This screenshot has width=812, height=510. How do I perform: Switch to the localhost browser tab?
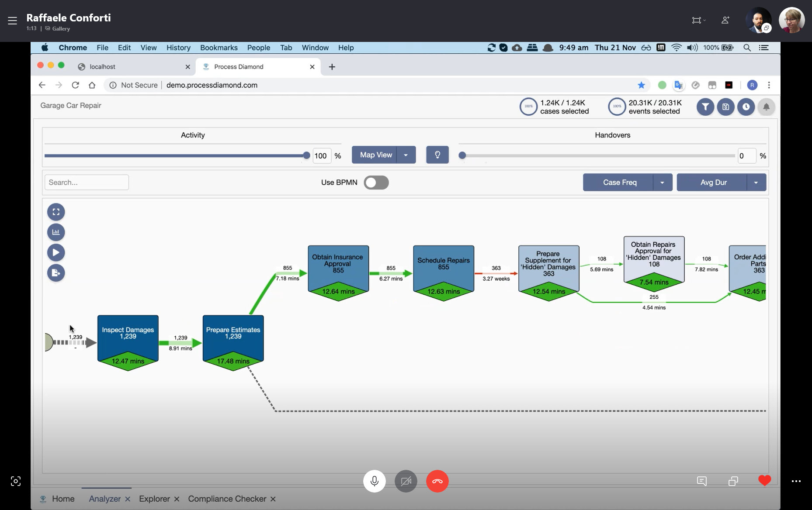coord(133,67)
